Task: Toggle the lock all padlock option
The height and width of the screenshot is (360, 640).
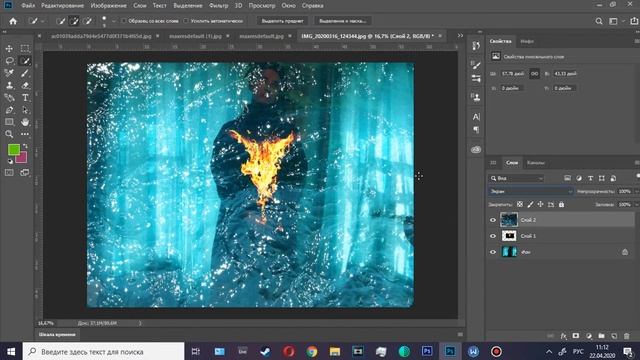Action: pos(561,204)
